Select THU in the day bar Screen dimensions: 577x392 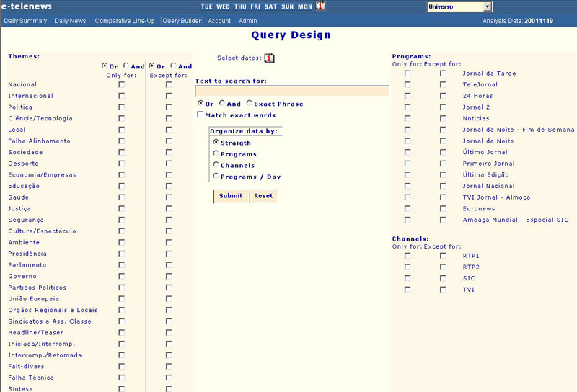[x=240, y=6]
